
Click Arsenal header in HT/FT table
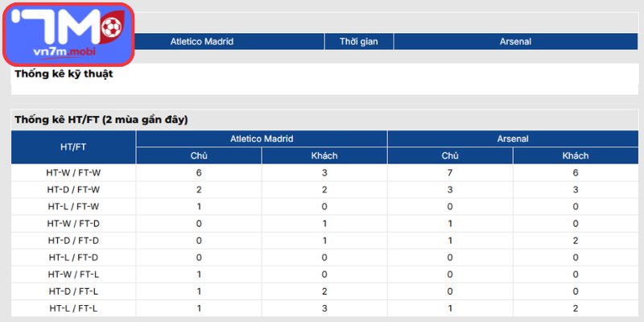[x=513, y=138]
